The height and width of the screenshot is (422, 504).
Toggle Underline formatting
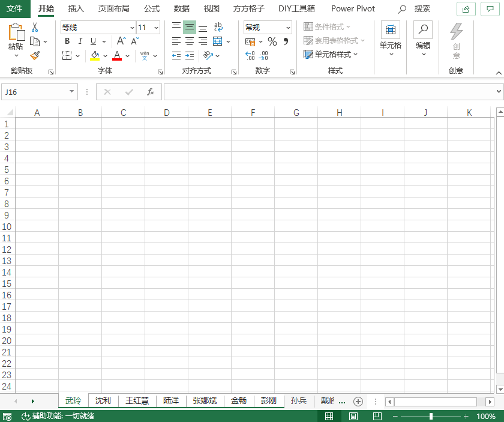pyautogui.click(x=93, y=41)
